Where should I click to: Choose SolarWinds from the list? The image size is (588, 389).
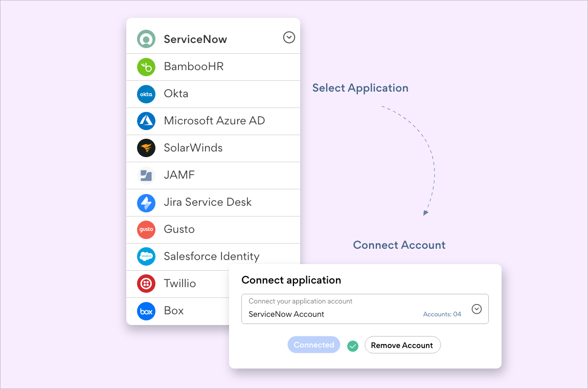click(x=213, y=148)
